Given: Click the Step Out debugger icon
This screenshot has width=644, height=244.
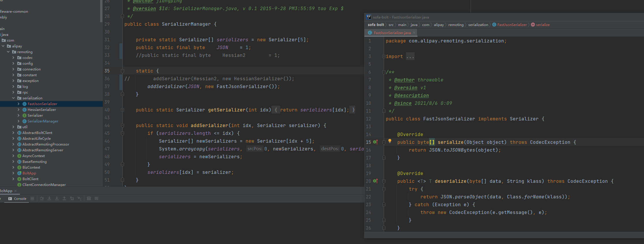Looking at the screenshot, I should [64, 199].
